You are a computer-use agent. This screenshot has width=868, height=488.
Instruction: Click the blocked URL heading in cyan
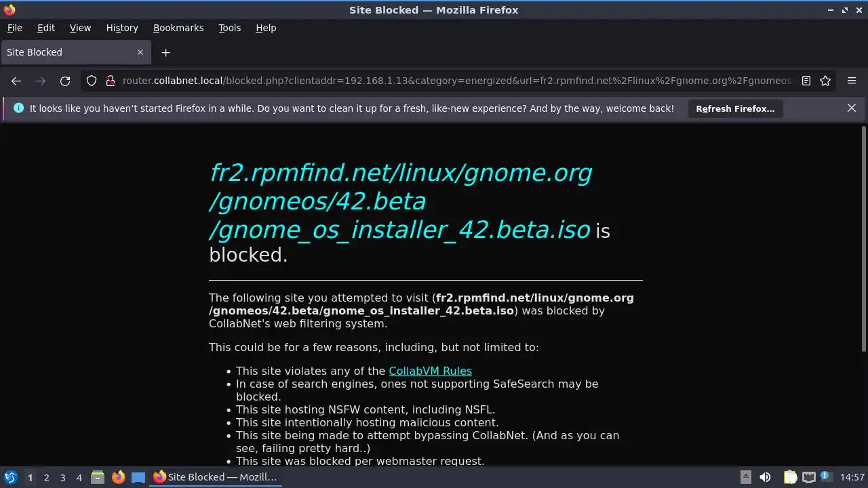click(x=401, y=201)
